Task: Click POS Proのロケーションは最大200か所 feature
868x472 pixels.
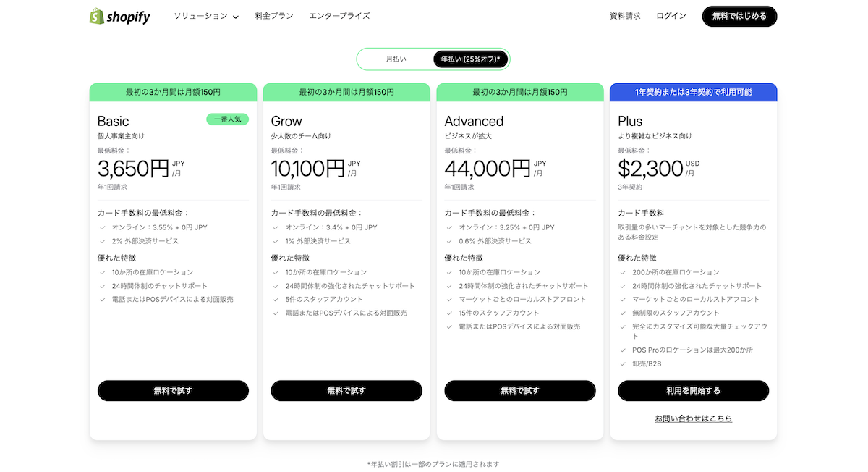Action: pos(692,350)
